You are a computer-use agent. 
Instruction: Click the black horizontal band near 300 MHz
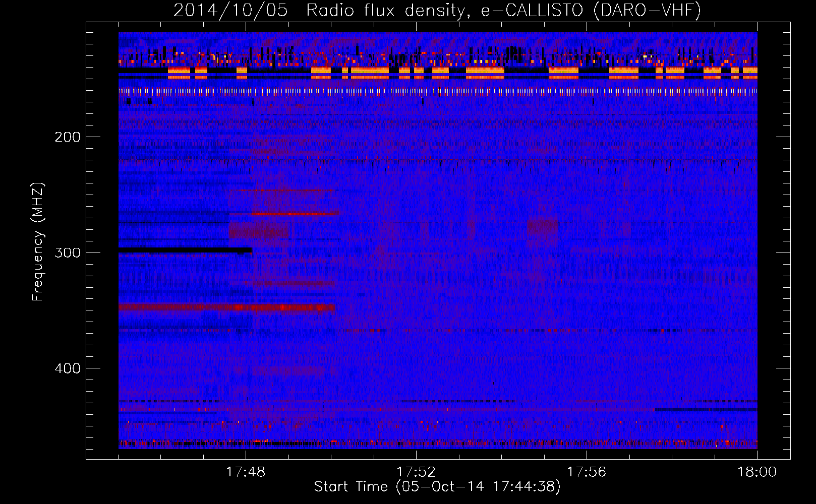tap(185, 250)
